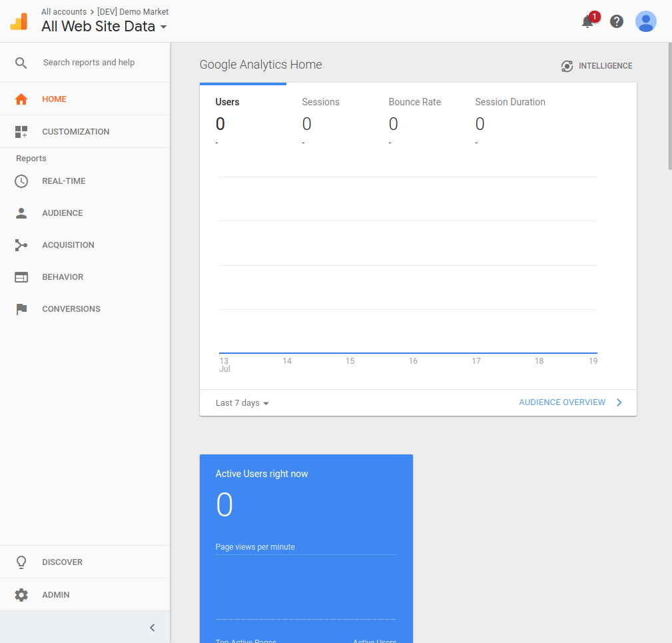Click the search magnifier icon
This screenshot has height=643, width=672.
[21, 63]
